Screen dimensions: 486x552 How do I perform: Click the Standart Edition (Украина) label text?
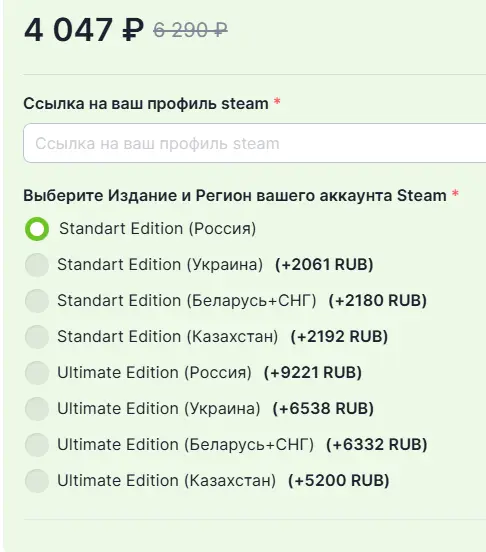[160, 265]
